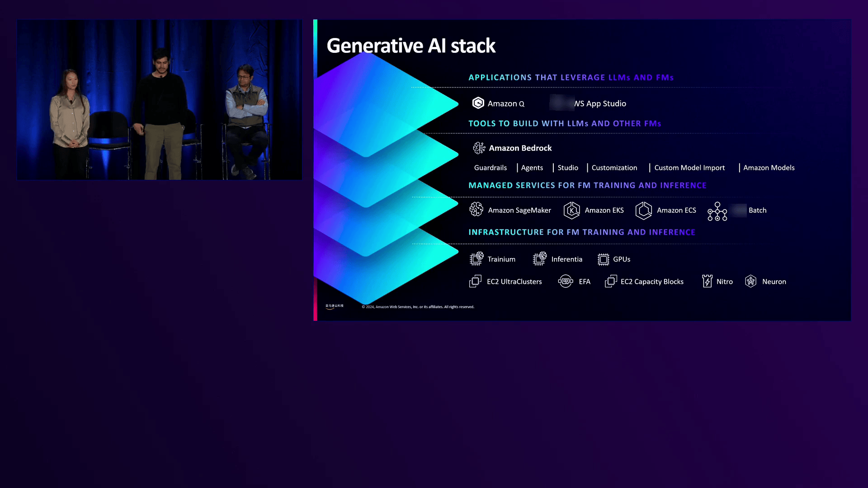Image resolution: width=868 pixels, height=488 pixels.
Task: Click the 'EFA' label
Action: 585,282
